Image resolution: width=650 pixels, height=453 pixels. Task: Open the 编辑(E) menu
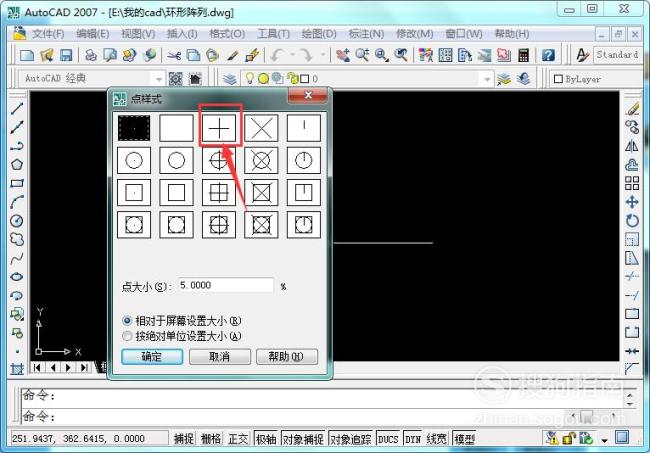[93, 34]
